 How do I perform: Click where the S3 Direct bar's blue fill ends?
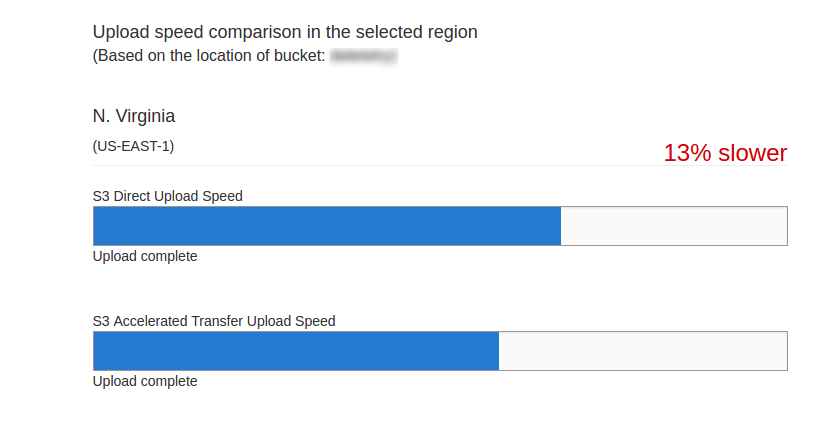(560, 226)
